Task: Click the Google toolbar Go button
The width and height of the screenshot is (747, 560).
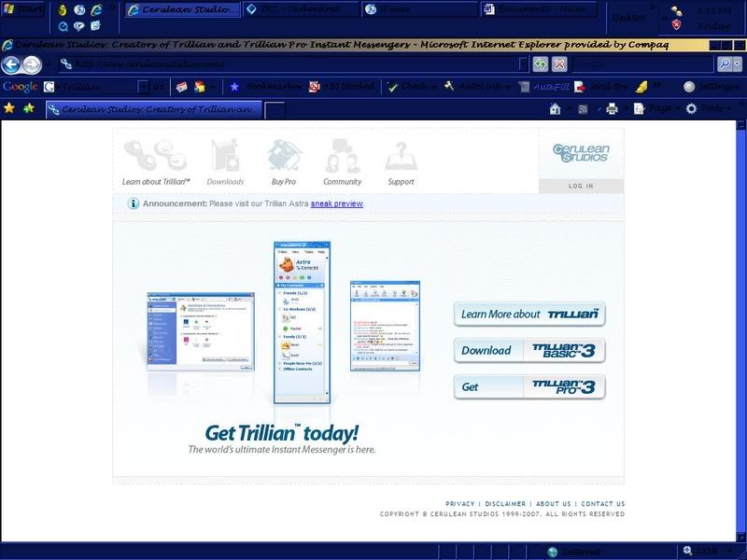Action: [x=159, y=87]
